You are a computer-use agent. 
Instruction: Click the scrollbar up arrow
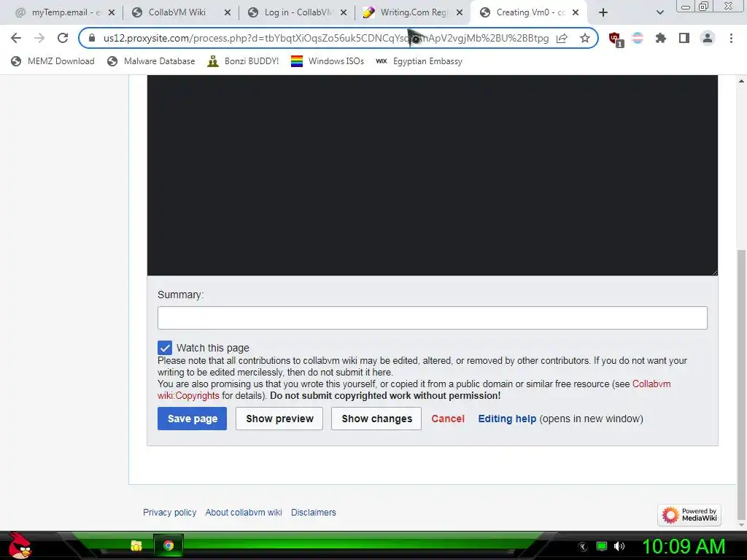pos(741,82)
